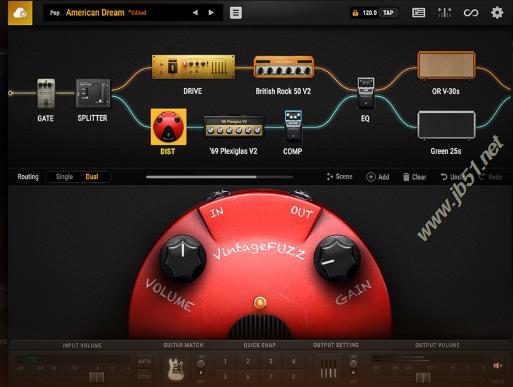The width and height of the screenshot is (513, 387).
Task: Switch routing to Single
Action: click(64, 177)
